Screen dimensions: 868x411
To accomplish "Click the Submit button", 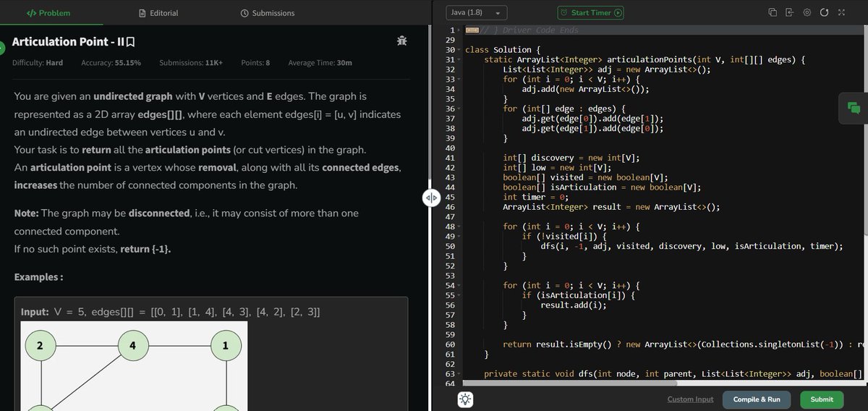I will coord(822,399).
